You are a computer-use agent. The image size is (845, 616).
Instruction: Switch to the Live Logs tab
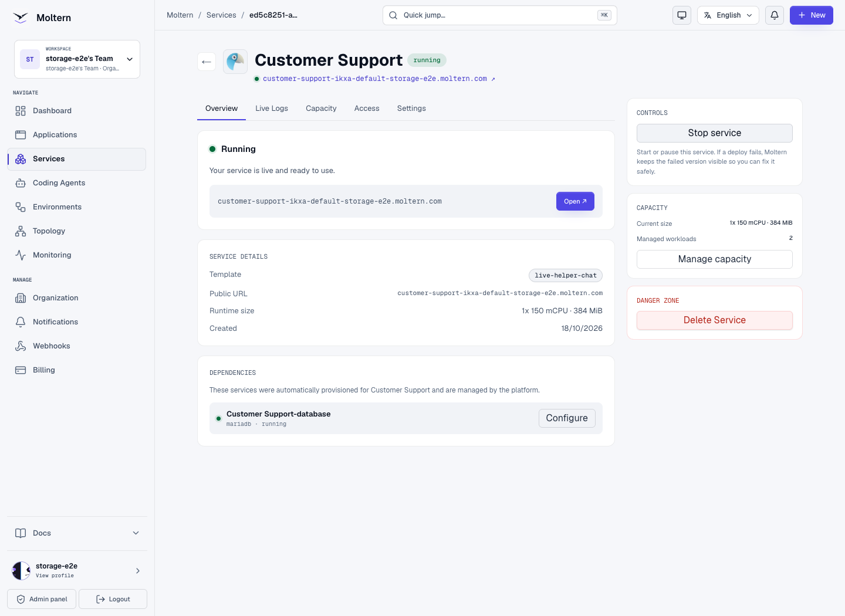(x=272, y=109)
